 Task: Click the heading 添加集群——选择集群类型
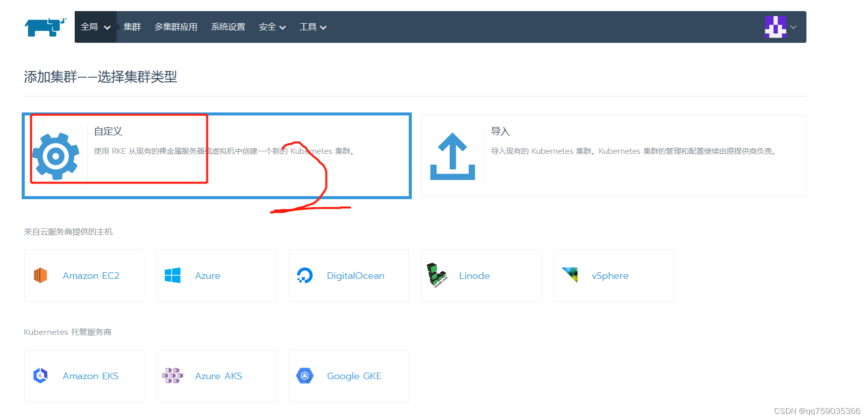pyautogui.click(x=100, y=77)
